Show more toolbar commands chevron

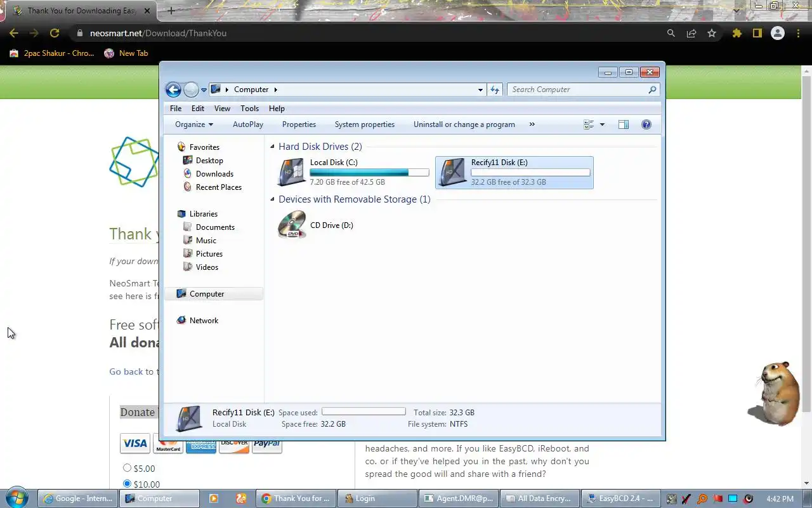(532, 124)
